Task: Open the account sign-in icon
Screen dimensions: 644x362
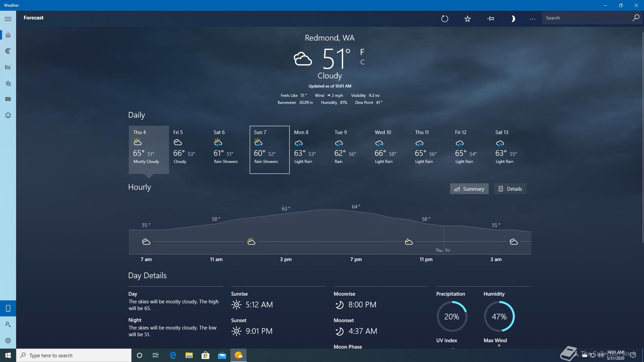Action: (x=8, y=324)
